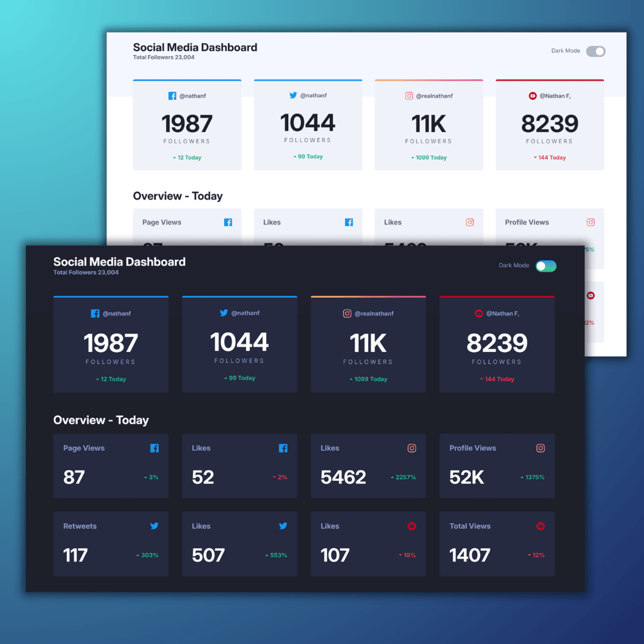Click Instagram icon on the 5462 Likes card
This screenshot has height=644, width=644.
(x=412, y=448)
